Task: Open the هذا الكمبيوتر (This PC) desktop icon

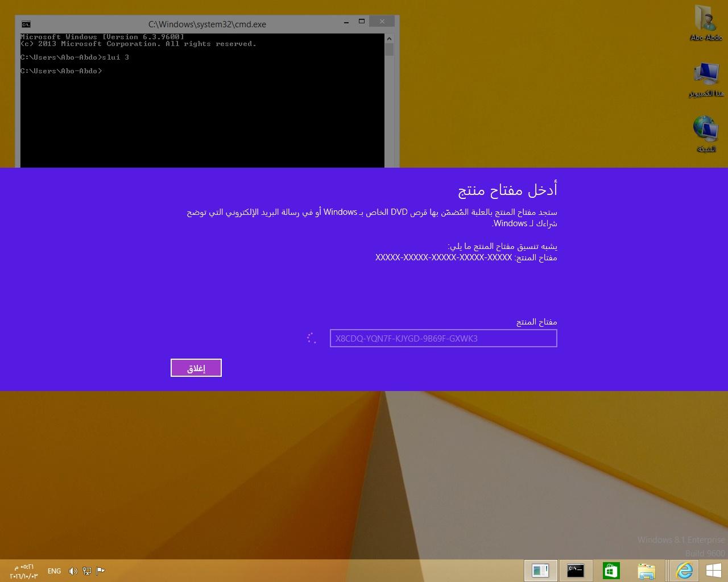Action: (706, 79)
